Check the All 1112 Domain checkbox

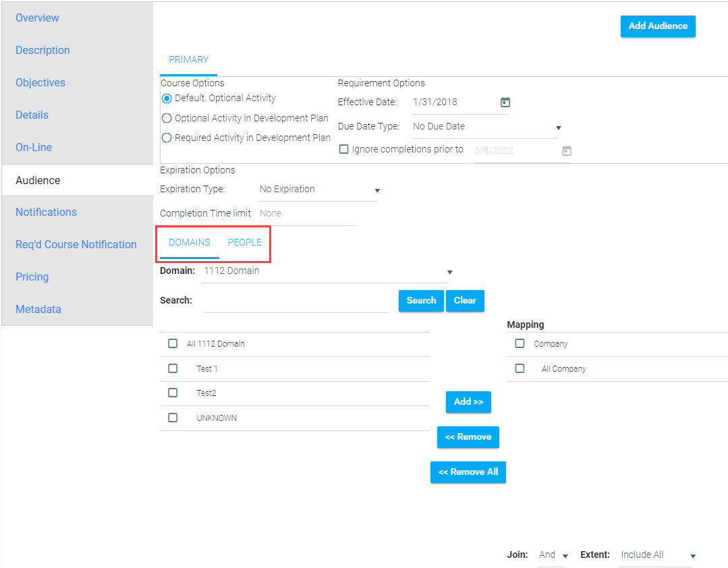[173, 343]
